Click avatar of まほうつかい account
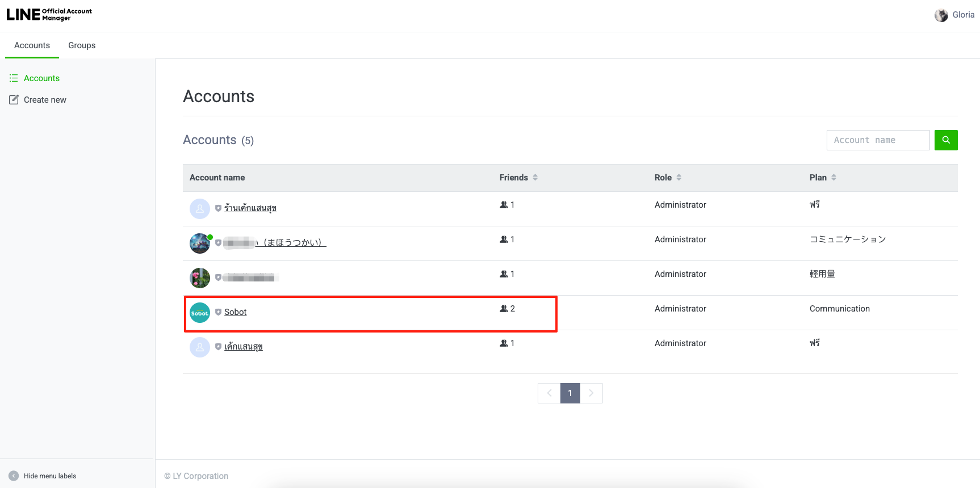The image size is (980, 488). coord(200,243)
